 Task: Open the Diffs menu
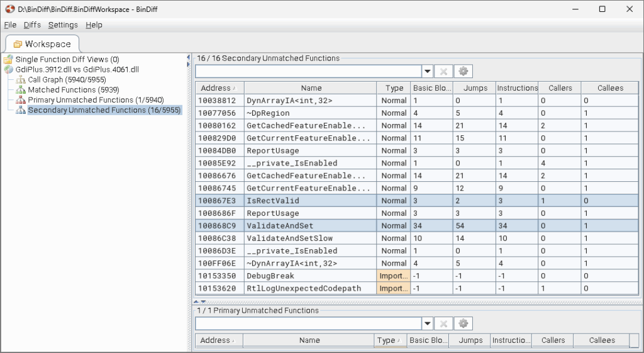tap(32, 25)
